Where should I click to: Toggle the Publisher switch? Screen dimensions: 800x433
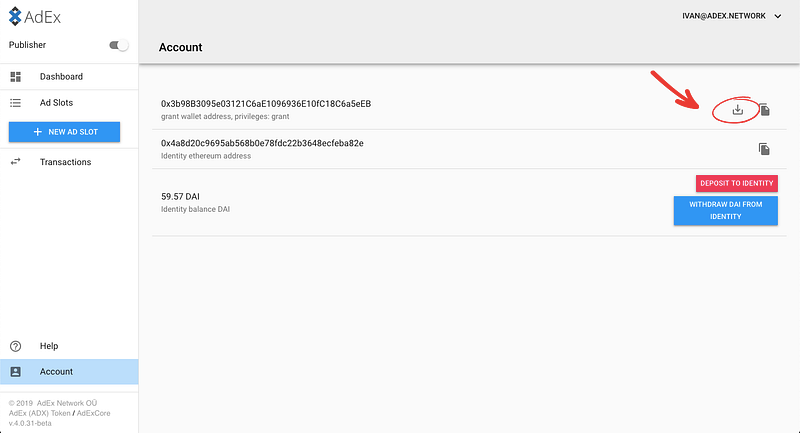(118, 45)
